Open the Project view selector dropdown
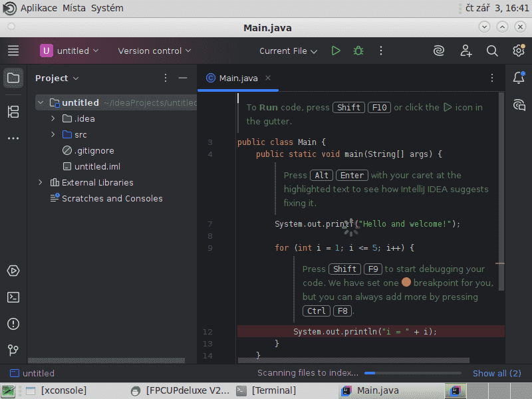 click(57, 78)
